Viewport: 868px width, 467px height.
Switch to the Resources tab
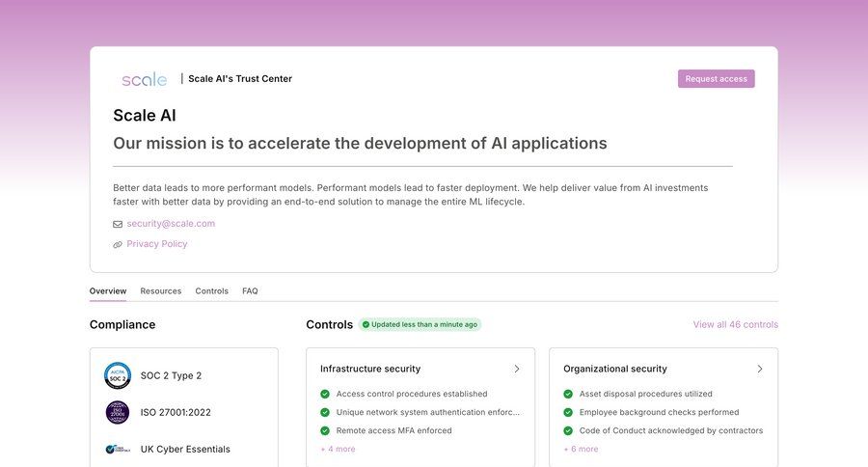point(161,290)
